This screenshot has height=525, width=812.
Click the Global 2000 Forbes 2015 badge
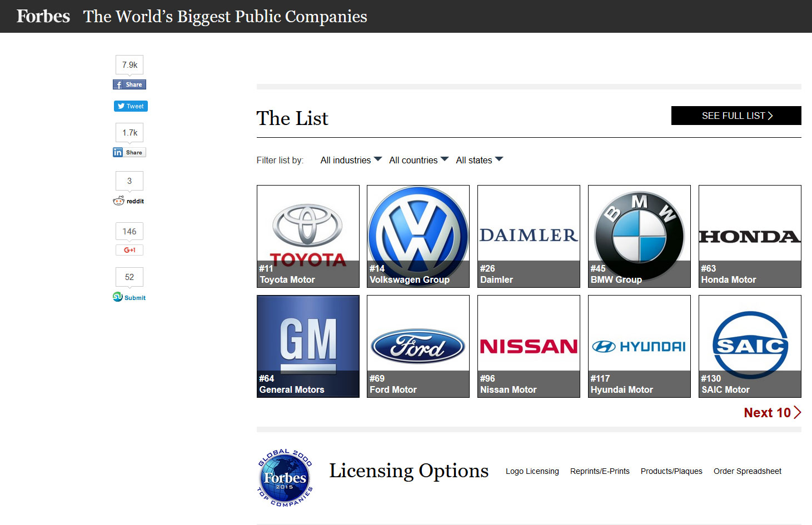coord(285,478)
